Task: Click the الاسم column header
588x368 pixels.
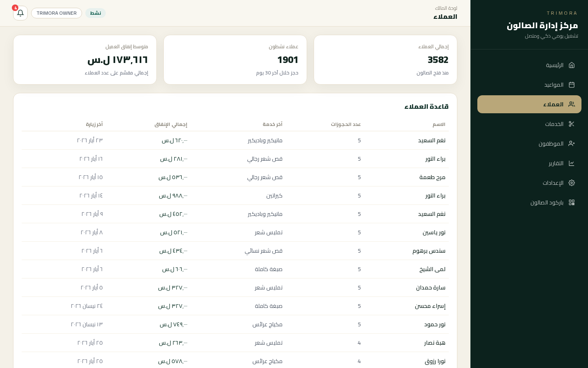Action: pyautogui.click(x=439, y=124)
